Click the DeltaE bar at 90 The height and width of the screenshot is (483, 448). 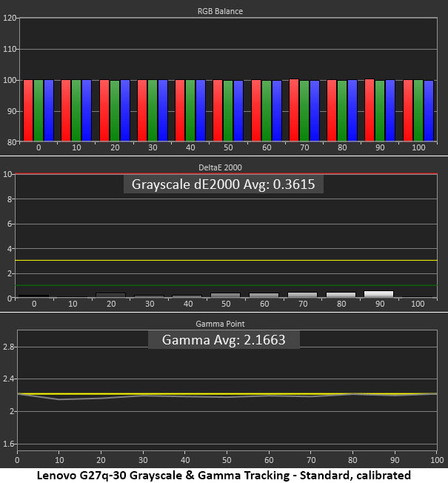click(x=378, y=294)
